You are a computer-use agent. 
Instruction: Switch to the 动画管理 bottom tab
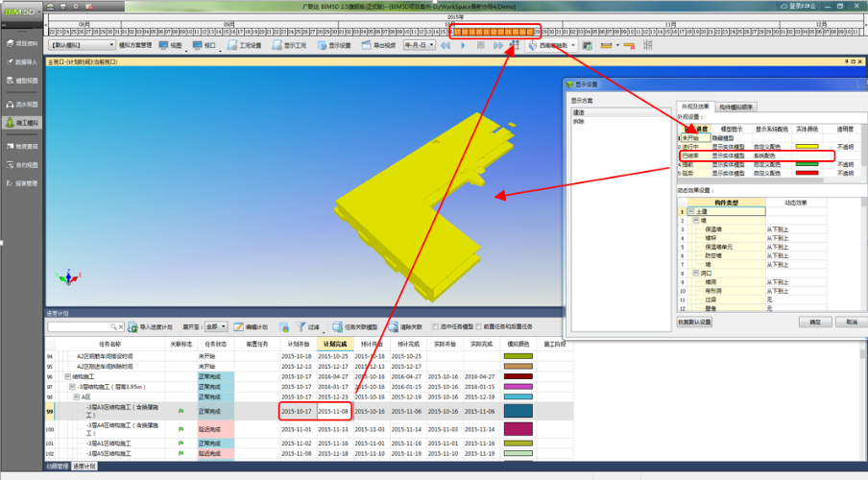(58, 467)
